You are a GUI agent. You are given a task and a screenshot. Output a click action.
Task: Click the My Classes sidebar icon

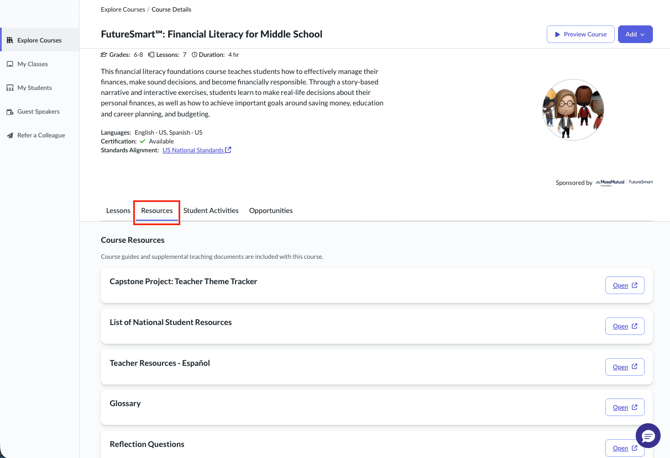click(x=10, y=64)
